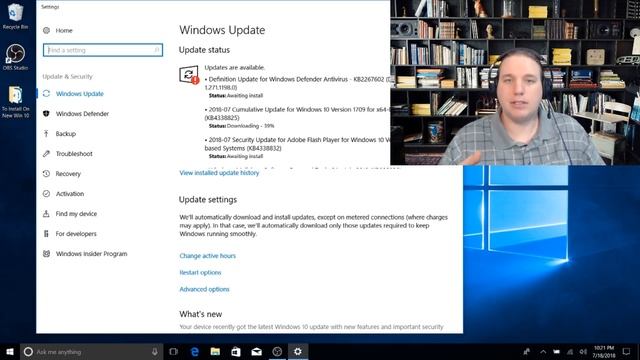The image size is (640, 360).
Task: Open View installed update history link
Action: click(x=219, y=173)
